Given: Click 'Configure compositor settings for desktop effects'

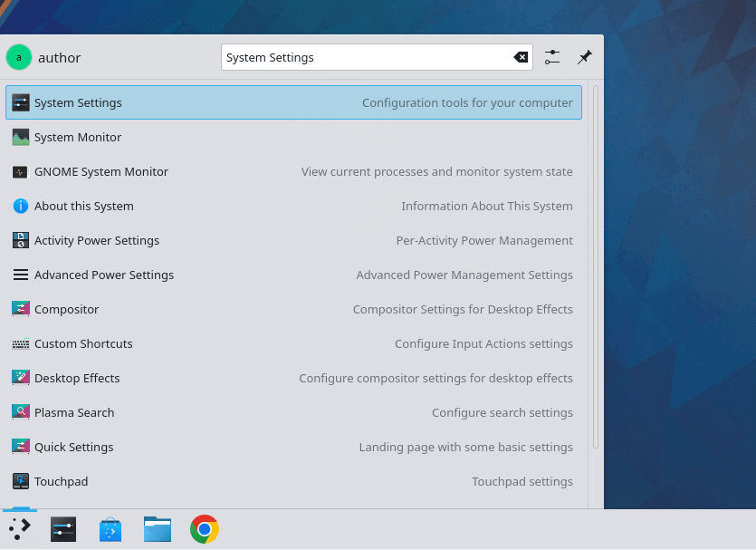Looking at the screenshot, I should 435,378.
